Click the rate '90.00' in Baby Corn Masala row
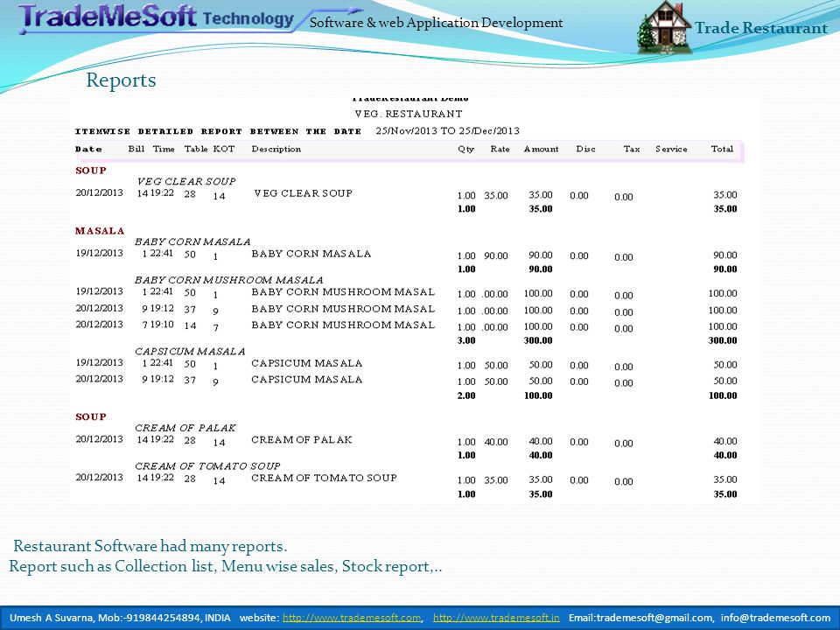 [x=496, y=256]
